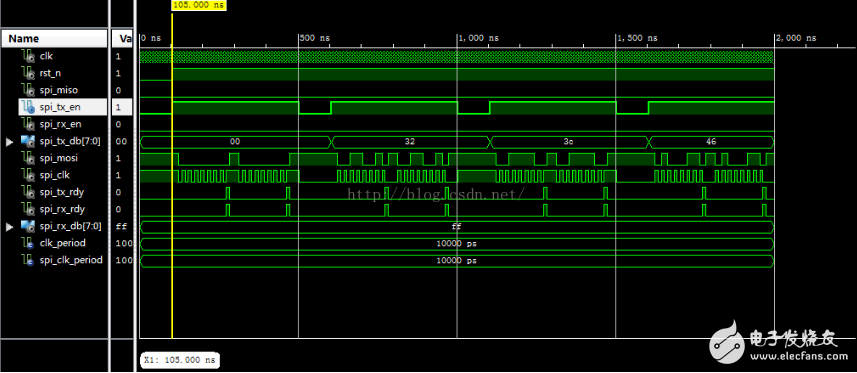Image resolution: width=857 pixels, height=373 pixels.
Task: Click the spi_clk_period constant icon
Action: (28, 260)
